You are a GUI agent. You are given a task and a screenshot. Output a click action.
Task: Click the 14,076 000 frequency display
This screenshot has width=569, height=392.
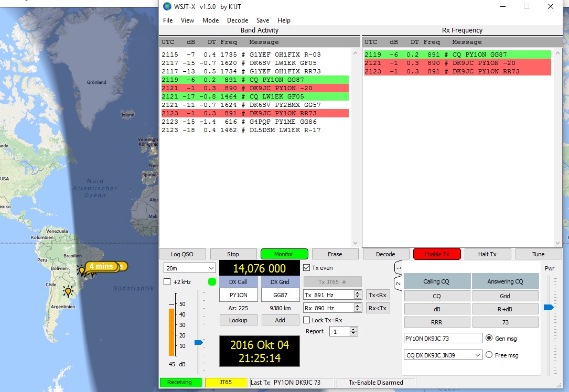click(x=260, y=268)
